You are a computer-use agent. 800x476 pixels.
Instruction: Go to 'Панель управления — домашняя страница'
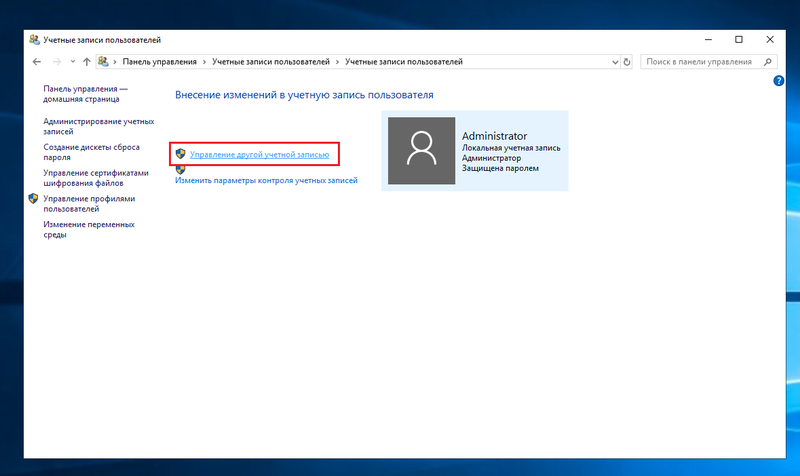(86, 94)
